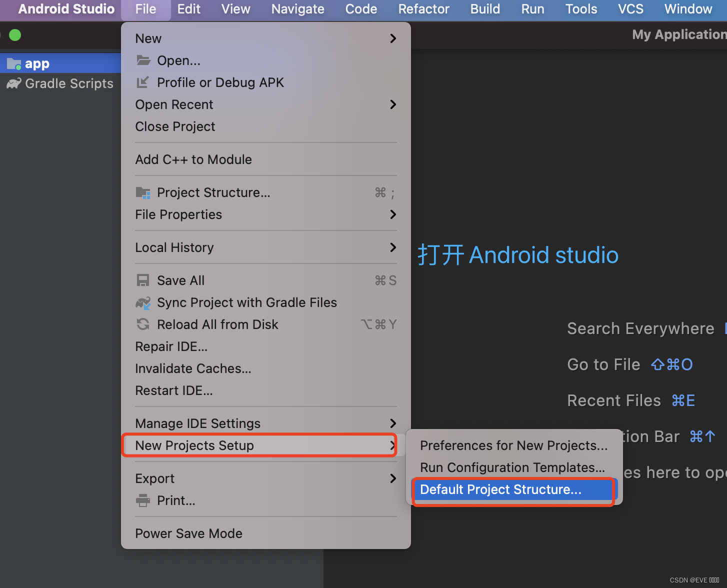
Task: Select Gradle Scripts tree item
Action: click(x=60, y=83)
